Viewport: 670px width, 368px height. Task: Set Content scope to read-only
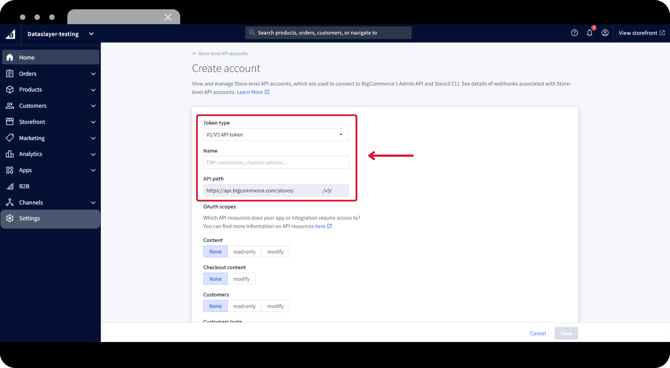point(244,252)
